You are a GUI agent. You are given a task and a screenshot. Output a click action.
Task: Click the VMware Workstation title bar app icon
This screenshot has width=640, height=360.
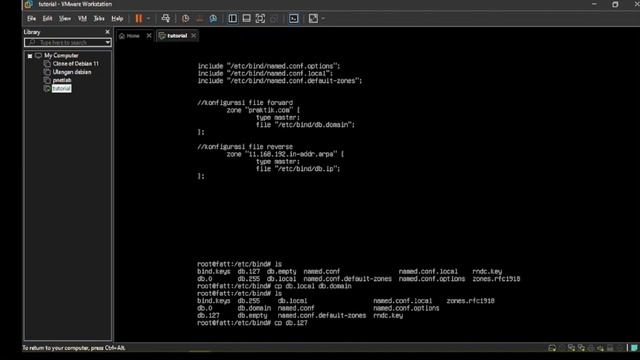pyautogui.click(x=28, y=4)
